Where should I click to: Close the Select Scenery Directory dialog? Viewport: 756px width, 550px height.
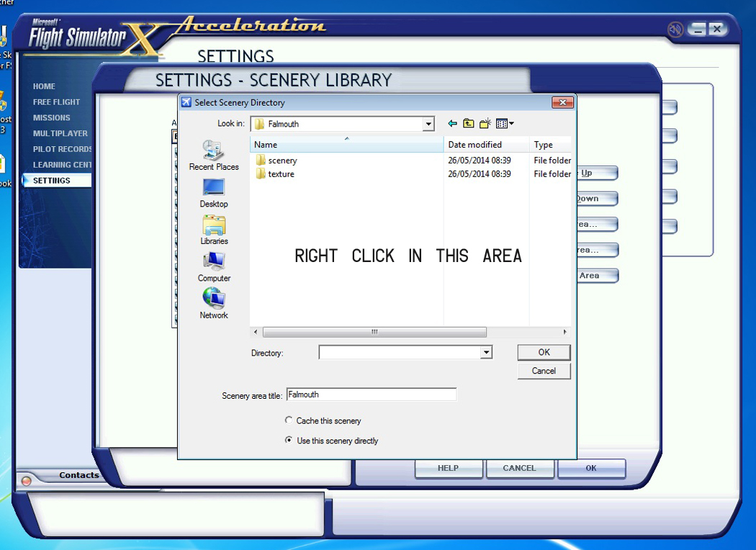[562, 102]
